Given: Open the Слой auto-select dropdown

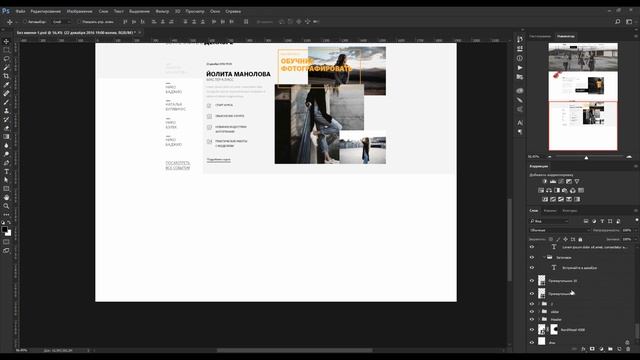Looking at the screenshot, I should (x=61, y=22).
